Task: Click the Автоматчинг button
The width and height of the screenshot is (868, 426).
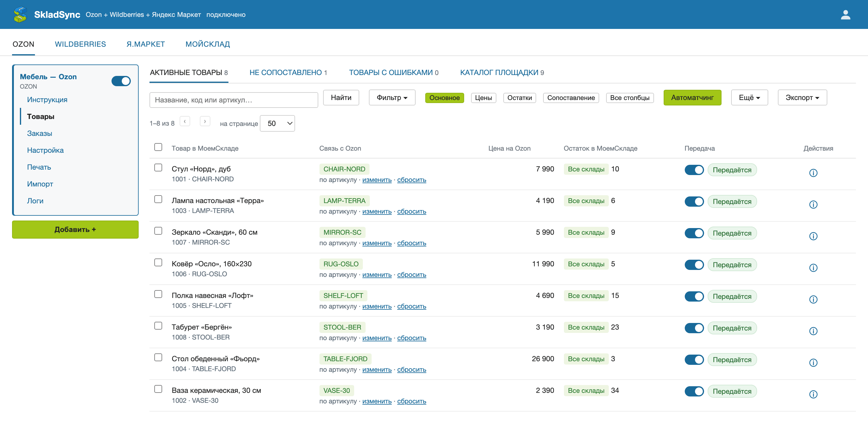Action: [692, 98]
